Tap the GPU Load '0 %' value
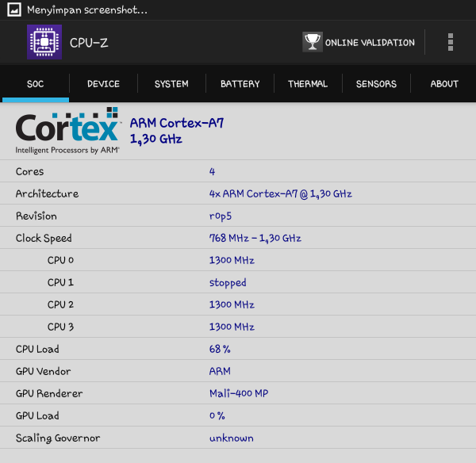 point(217,415)
